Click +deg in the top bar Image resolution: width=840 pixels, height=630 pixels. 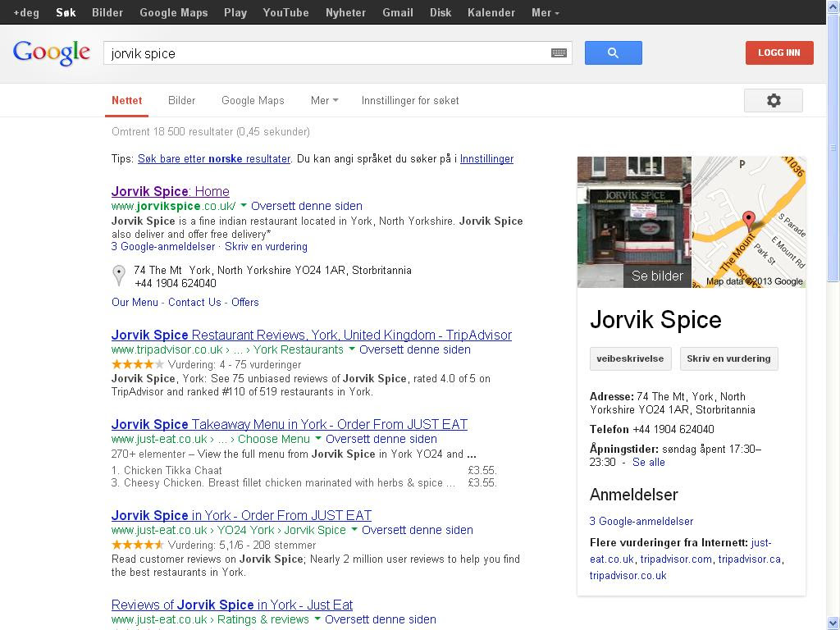click(x=26, y=12)
